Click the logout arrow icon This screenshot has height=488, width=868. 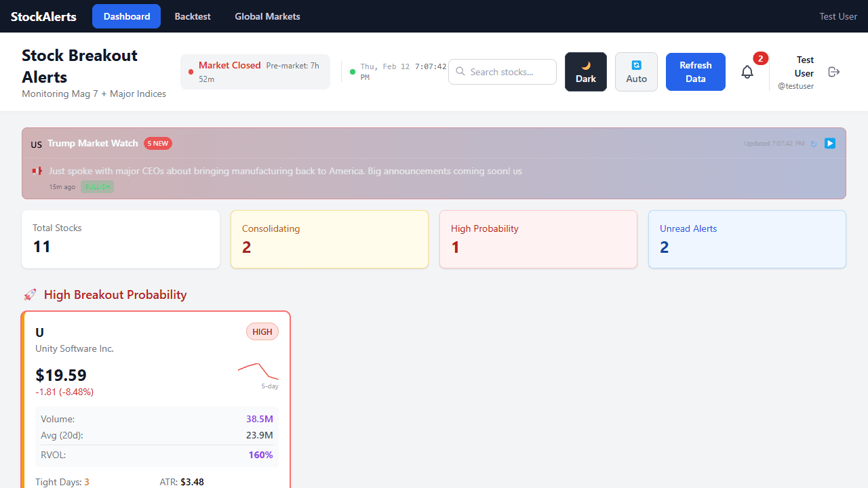(834, 72)
